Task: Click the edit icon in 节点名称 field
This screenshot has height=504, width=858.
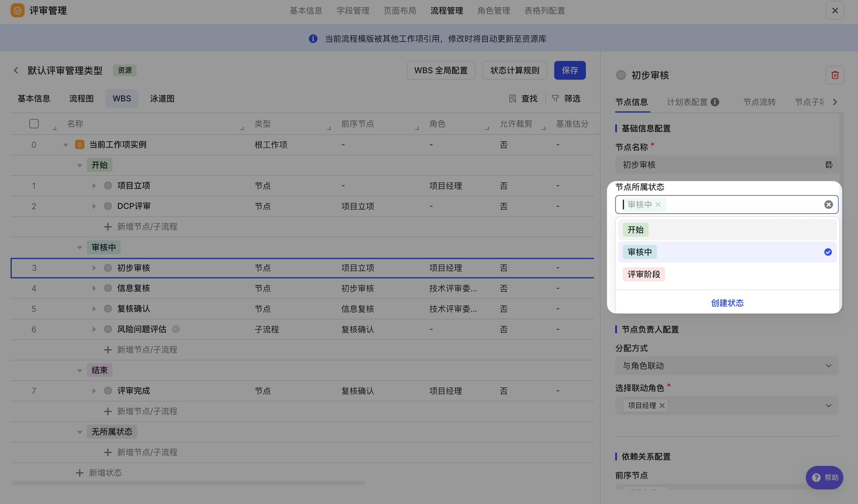Action: (829, 165)
